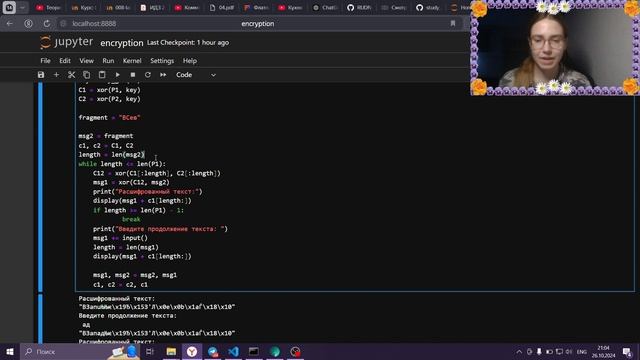640x360 pixels.
Task: Open the File menu
Action: pos(45,60)
